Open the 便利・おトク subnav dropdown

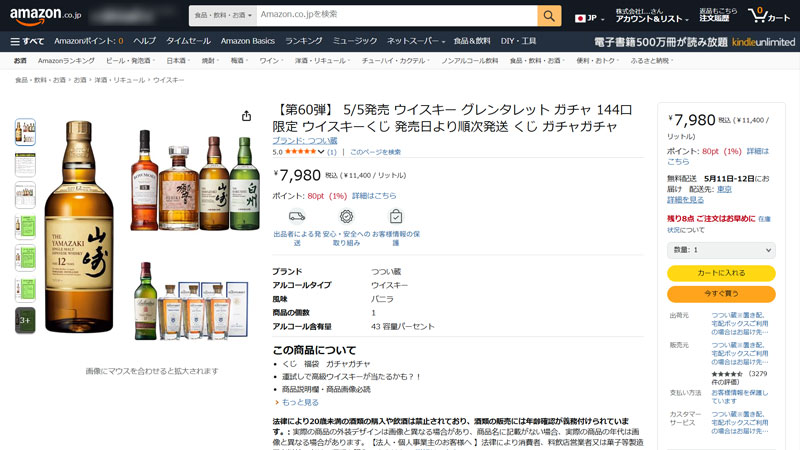pyautogui.click(x=597, y=61)
